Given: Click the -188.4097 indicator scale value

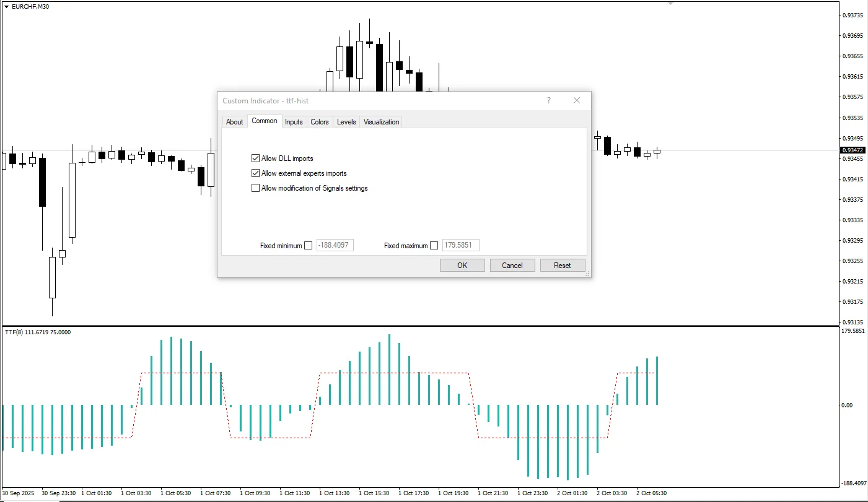Looking at the screenshot, I should pos(854,483).
